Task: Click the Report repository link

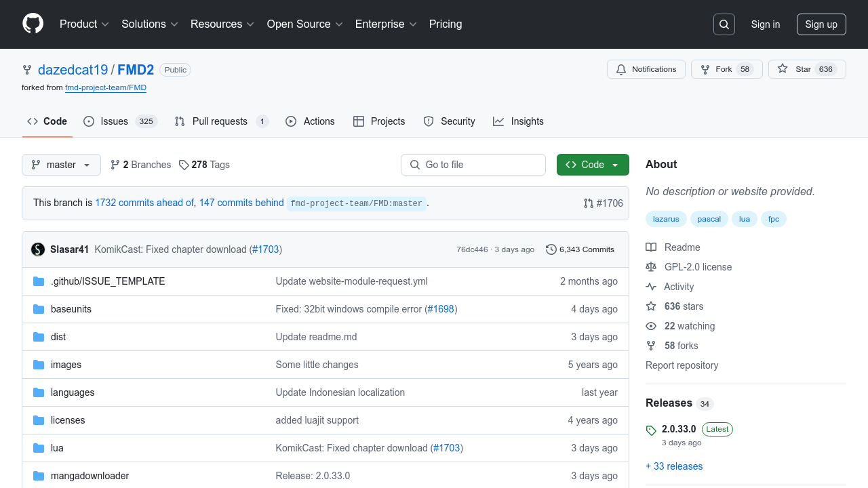Action: coord(682,365)
